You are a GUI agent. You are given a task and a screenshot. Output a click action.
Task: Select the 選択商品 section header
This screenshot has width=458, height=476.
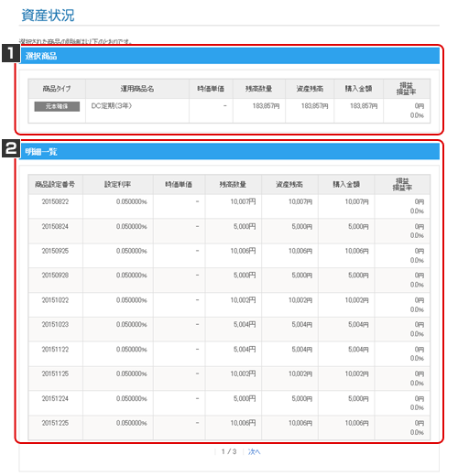pos(229,56)
